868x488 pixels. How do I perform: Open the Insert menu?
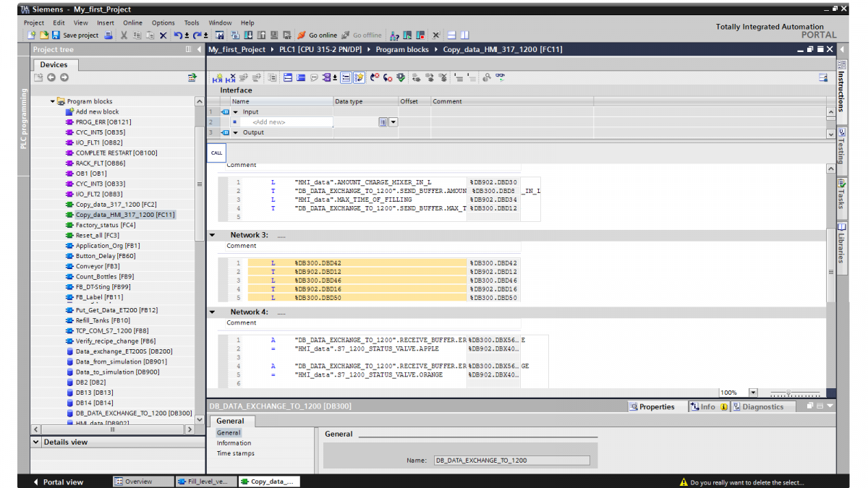(x=106, y=22)
